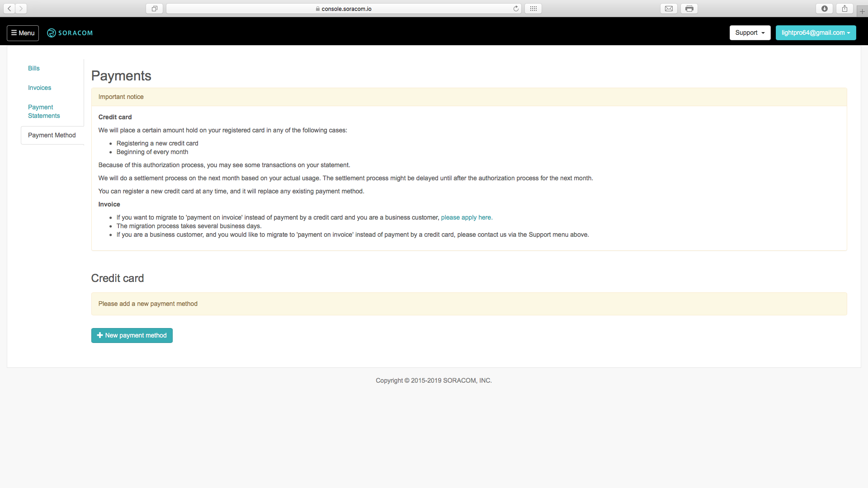Go to Payment Statements tab
Viewport: 868px width, 488px height.
pyautogui.click(x=44, y=112)
